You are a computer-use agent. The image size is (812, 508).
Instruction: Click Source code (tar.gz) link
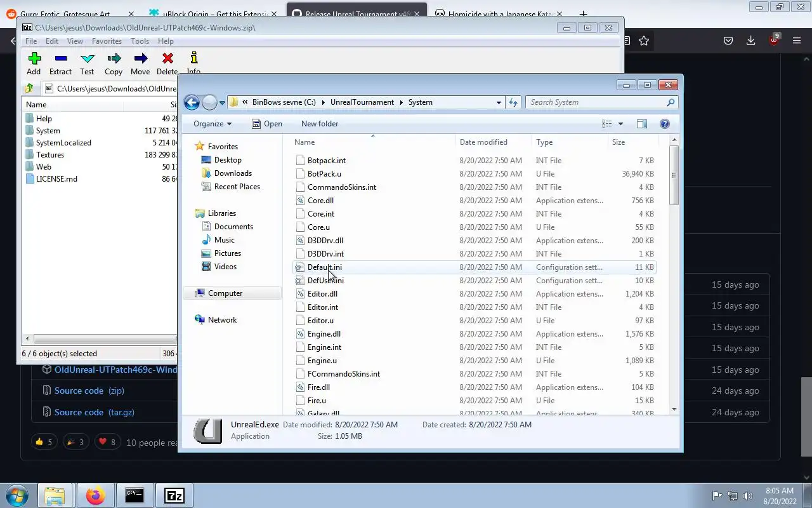[x=95, y=412]
